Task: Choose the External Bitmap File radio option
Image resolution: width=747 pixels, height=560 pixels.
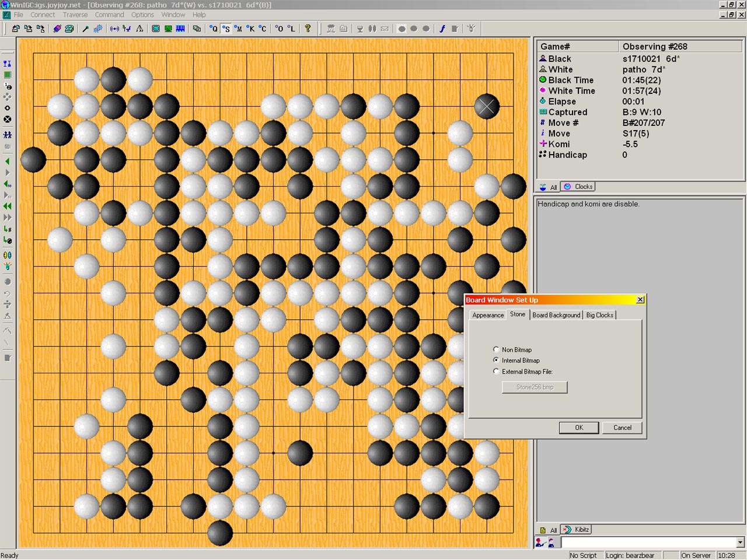Action: click(x=496, y=372)
